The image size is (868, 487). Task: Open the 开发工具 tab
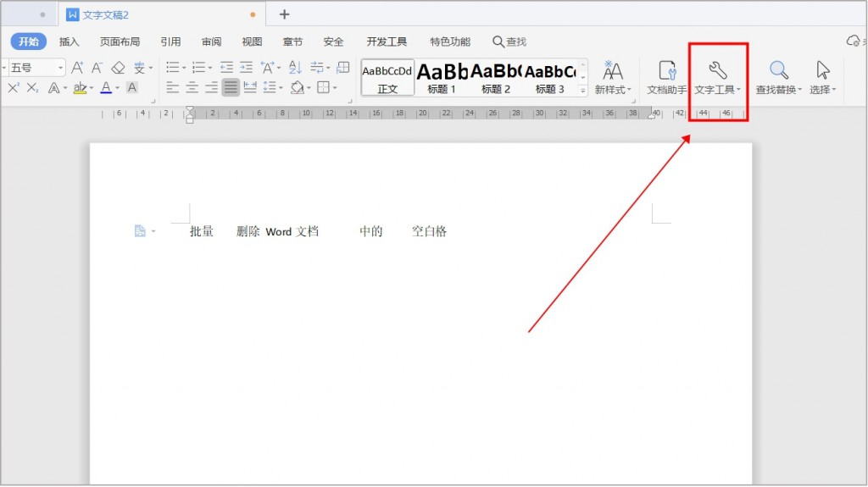coord(387,42)
